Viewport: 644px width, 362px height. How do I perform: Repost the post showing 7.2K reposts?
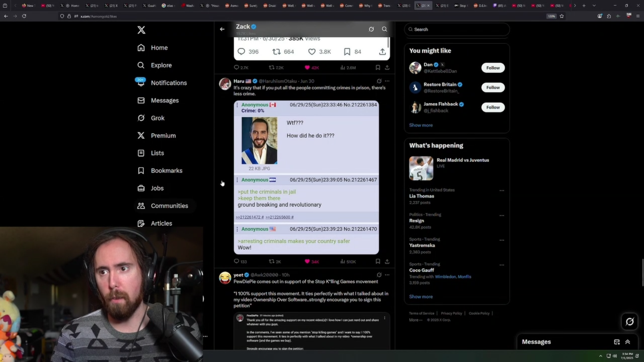coord(276,67)
